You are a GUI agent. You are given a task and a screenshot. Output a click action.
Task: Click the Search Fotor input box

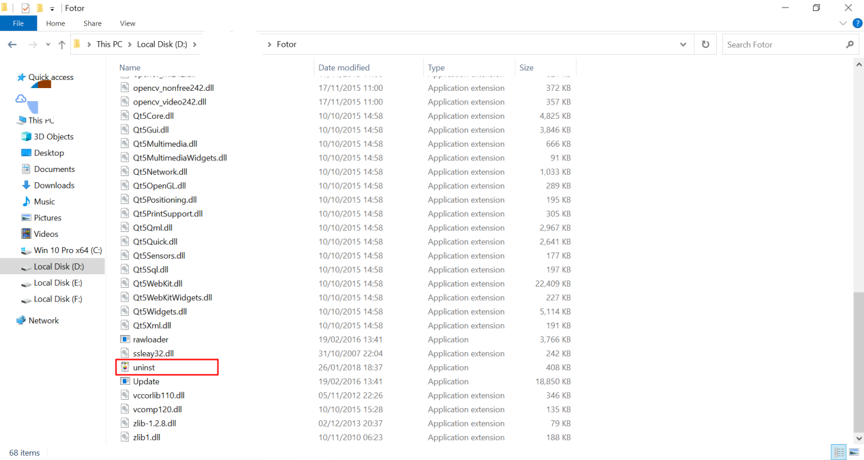[x=783, y=44]
